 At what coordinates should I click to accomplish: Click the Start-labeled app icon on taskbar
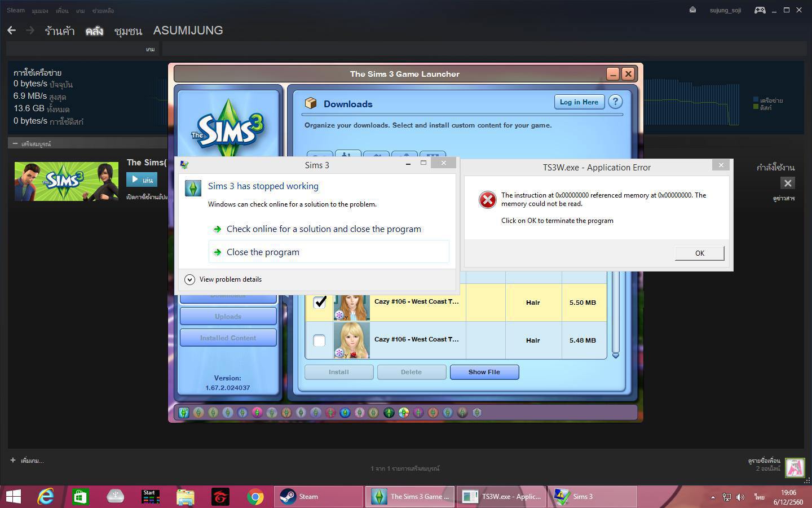tap(151, 497)
